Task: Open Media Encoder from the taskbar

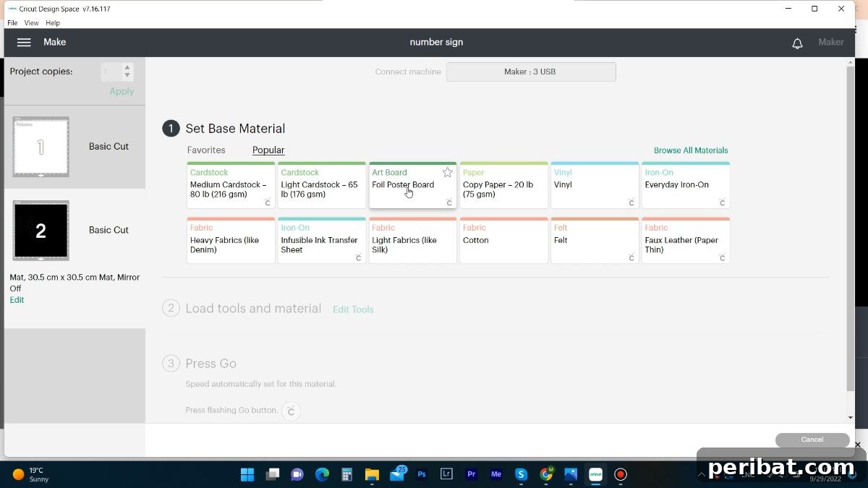Action: 496,474
